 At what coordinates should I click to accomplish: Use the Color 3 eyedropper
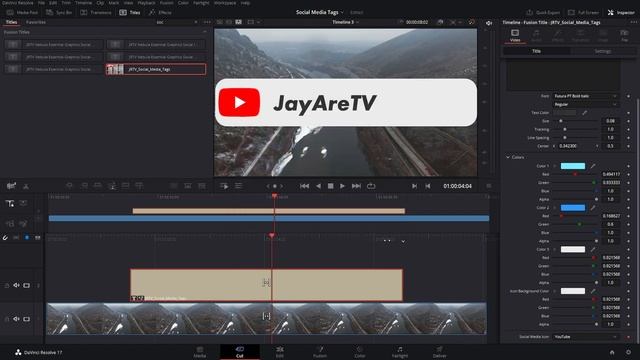pyautogui.click(x=593, y=249)
